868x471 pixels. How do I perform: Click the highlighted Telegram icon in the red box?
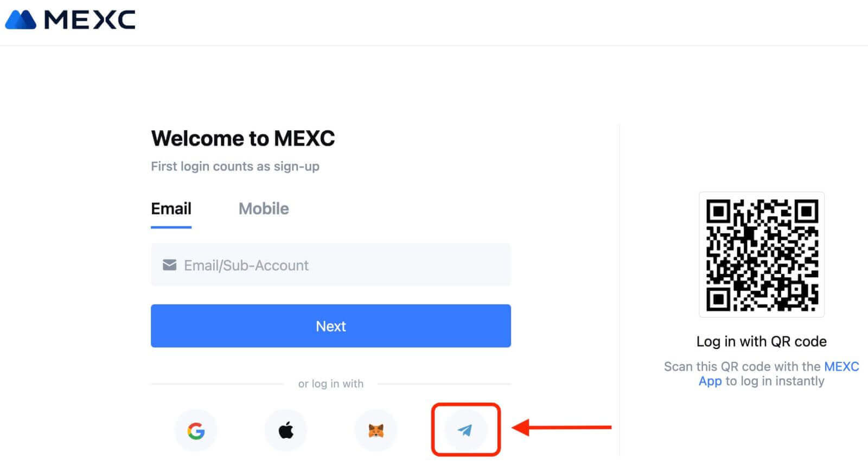point(465,430)
